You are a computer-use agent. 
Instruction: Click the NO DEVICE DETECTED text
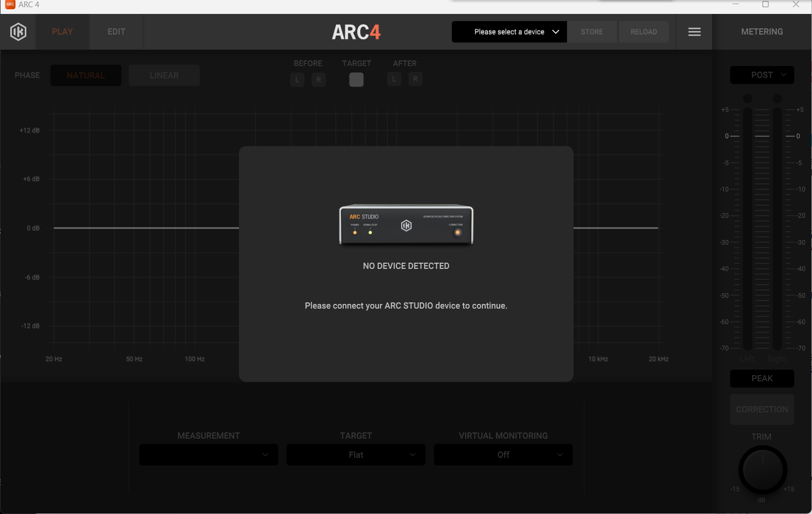tap(406, 266)
